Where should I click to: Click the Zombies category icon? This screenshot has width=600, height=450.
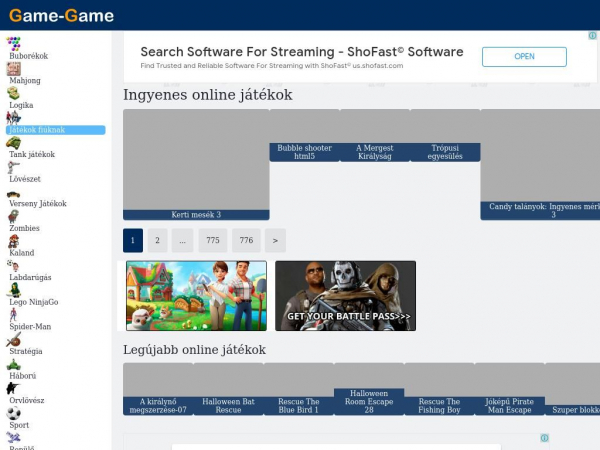point(13,216)
